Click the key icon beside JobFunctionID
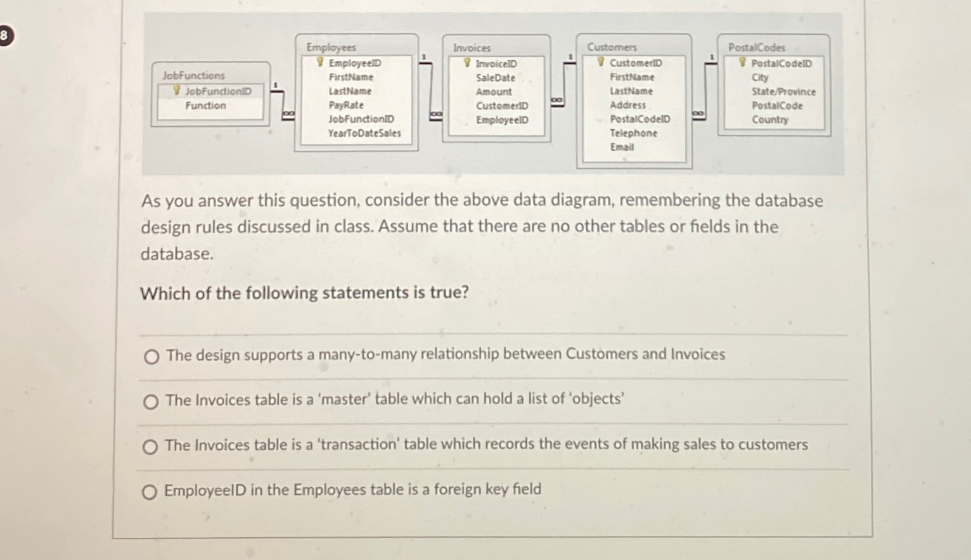This screenshot has width=971, height=560. click(176, 91)
